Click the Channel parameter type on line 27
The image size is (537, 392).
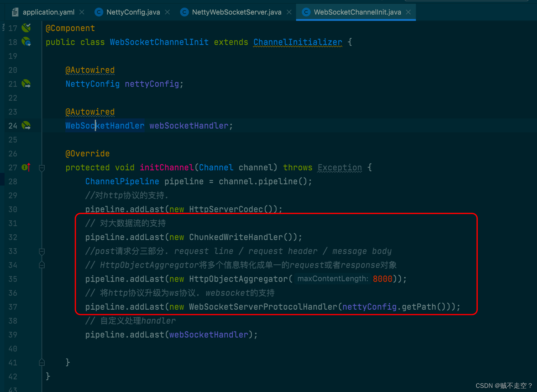point(216,168)
